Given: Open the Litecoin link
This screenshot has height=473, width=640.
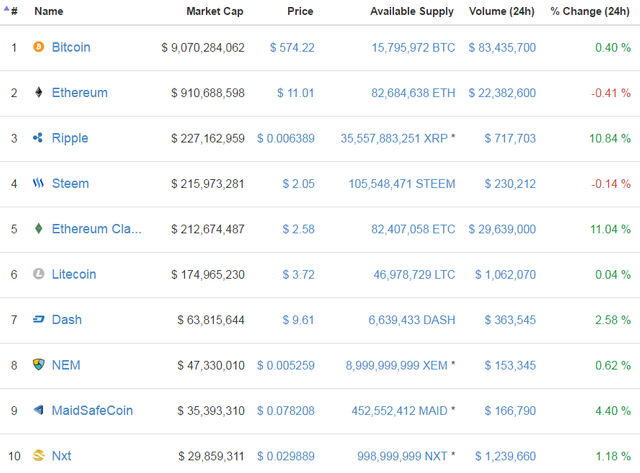Looking at the screenshot, I should [74, 274].
